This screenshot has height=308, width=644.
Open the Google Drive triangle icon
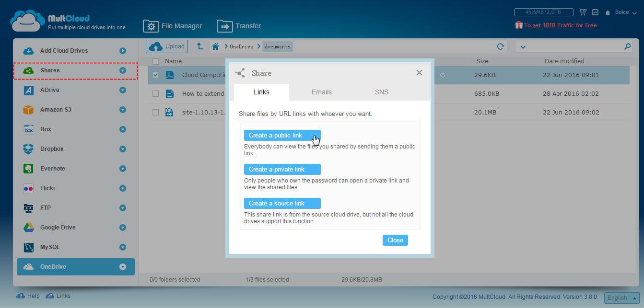click(x=28, y=228)
